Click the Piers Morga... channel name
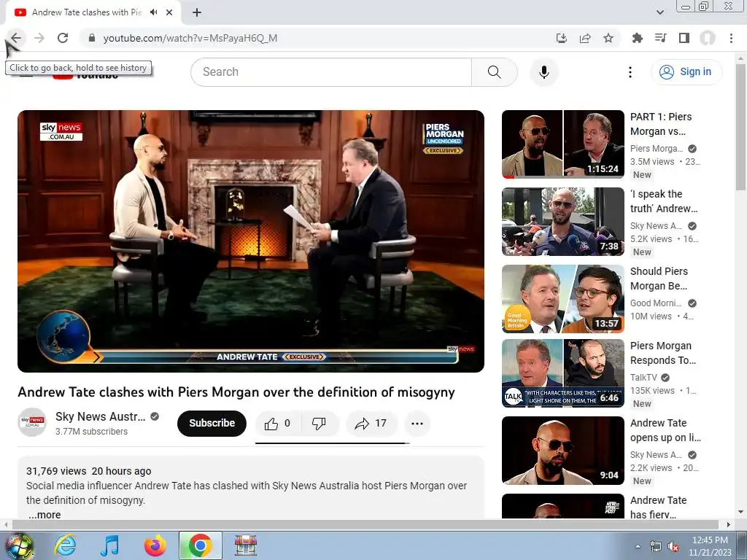Viewport: 747px width, 560px height. [657, 149]
